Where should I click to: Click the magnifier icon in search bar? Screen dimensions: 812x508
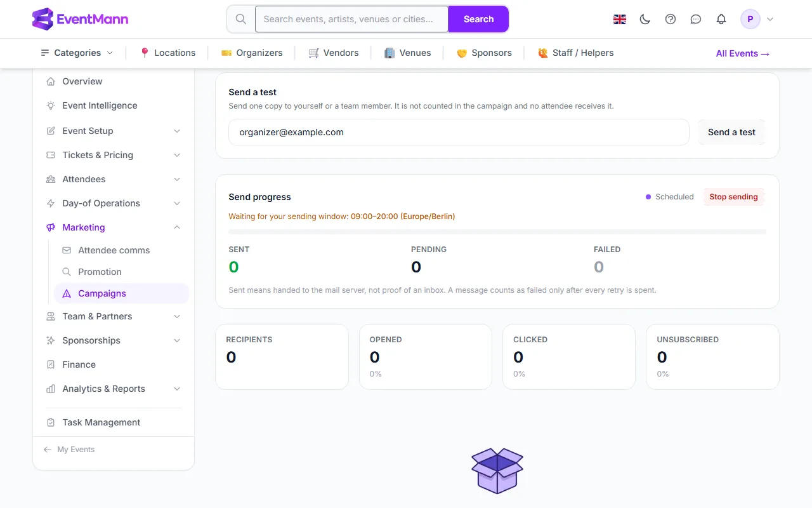coord(241,19)
